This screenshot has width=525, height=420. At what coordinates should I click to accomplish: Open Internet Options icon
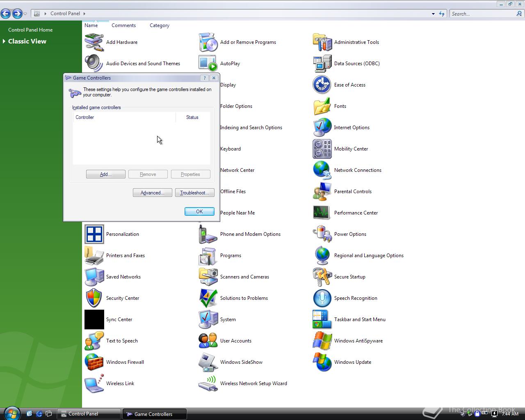tap(322, 128)
